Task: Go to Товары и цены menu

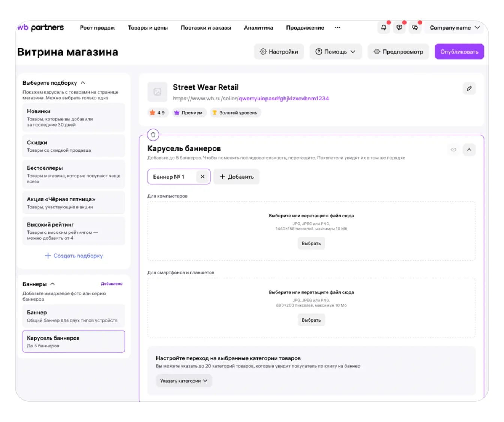Action: [147, 28]
